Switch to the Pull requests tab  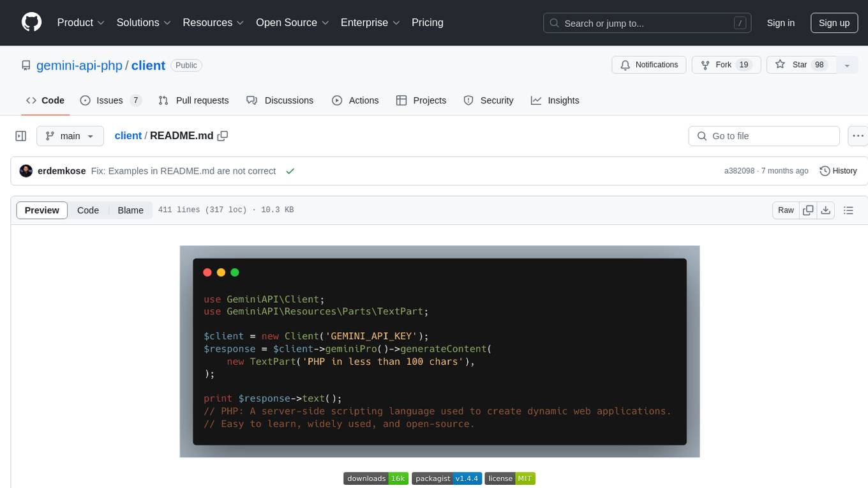193,100
